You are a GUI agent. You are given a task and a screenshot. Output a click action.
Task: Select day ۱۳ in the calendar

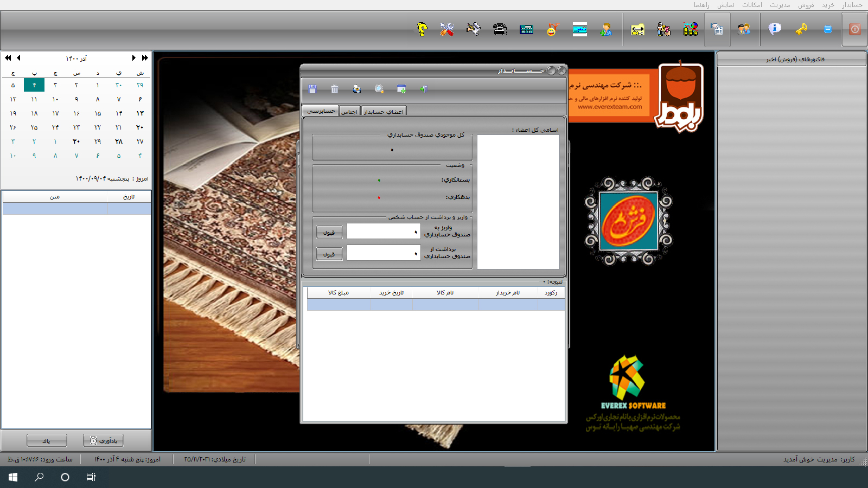140,113
